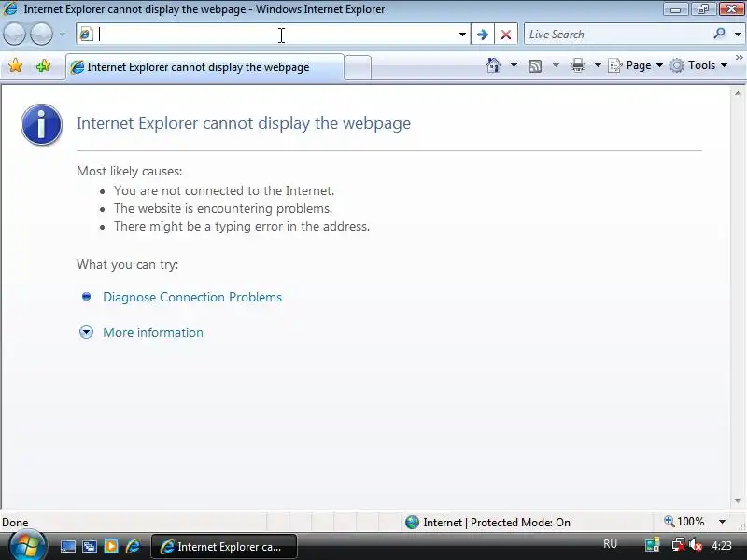Expand the Print dropdown arrow
Screen dimensions: 747x560
tap(598, 65)
